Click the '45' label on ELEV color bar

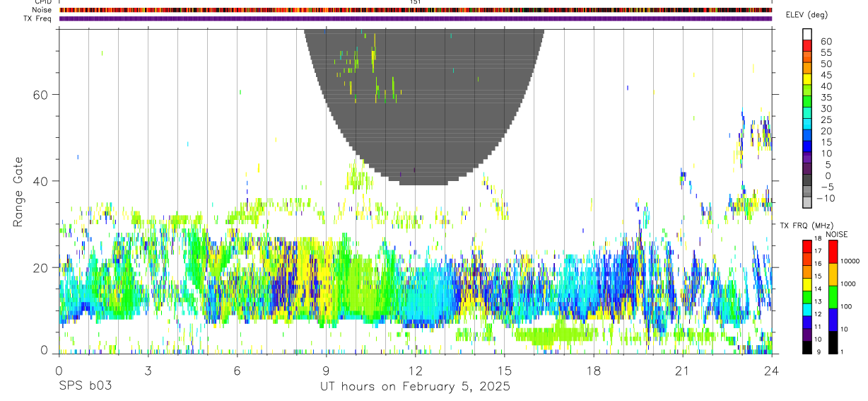825,75
